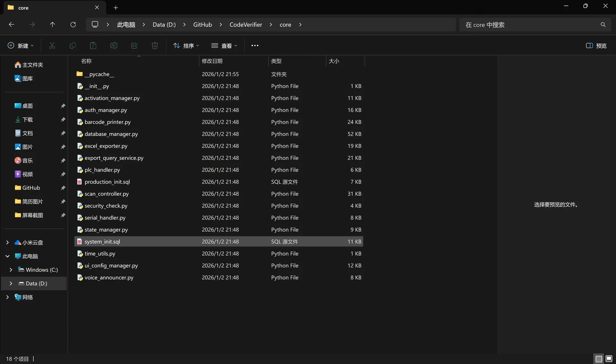Open the 文档 documents shortcut
Viewport: 616px width, 364px height.
(24, 133)
